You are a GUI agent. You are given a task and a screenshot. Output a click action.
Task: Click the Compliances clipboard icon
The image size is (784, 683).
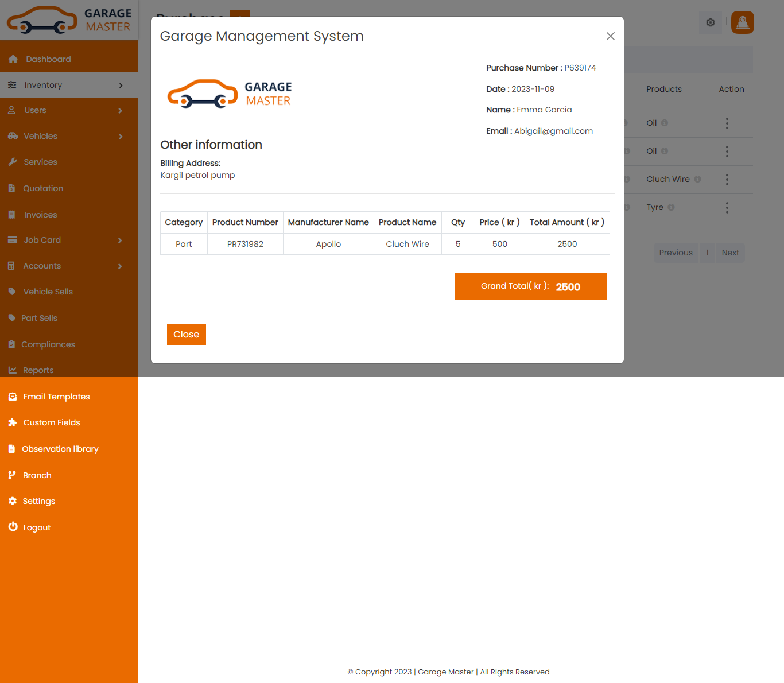[11, 344]
